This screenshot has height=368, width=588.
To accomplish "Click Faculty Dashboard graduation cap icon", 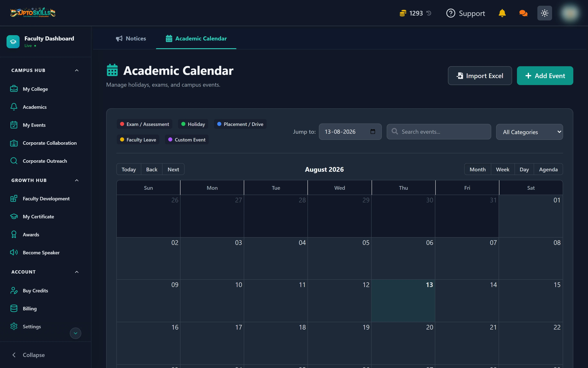I will (13, 42).
